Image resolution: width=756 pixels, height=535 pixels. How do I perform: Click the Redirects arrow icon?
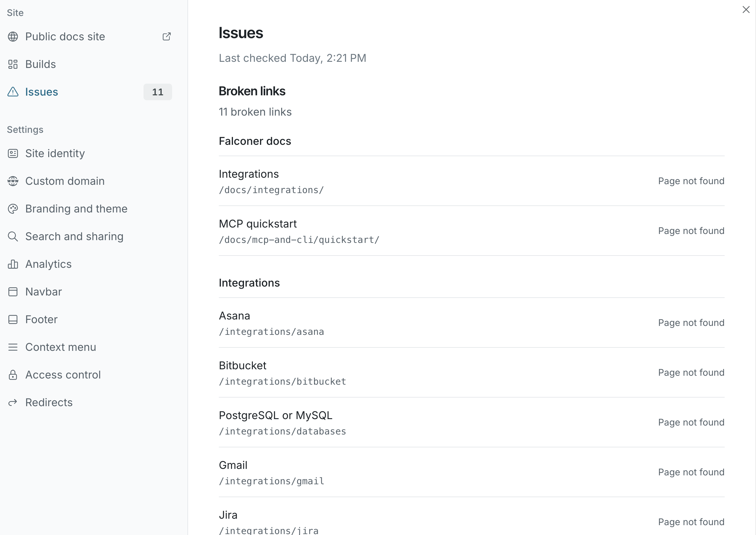click(x=13, y=402)
